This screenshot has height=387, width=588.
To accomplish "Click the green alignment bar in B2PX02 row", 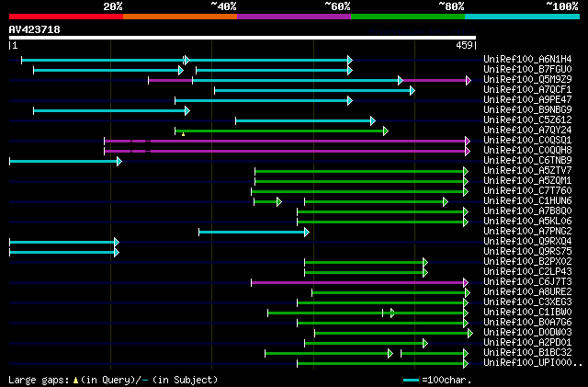I will click(x=366, y=262).
